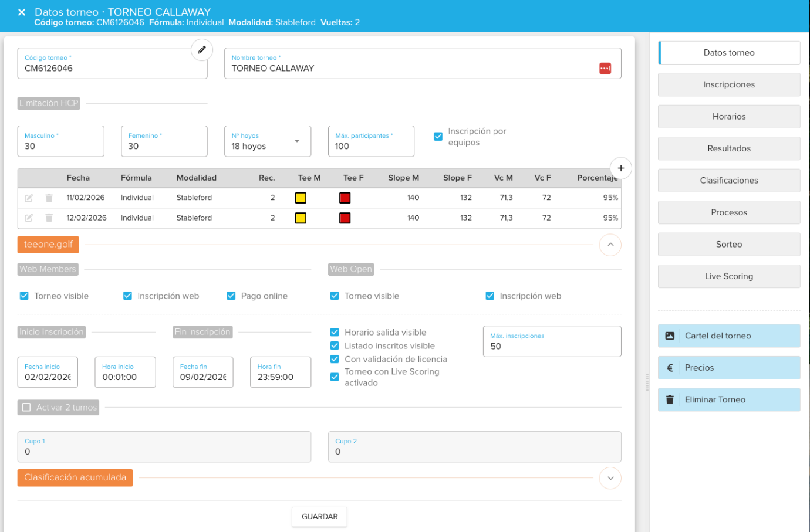This screenshot has width=810, height=532.
Task: Enable the Activar 2 turnos checkbox
Action: coord(26,408)
